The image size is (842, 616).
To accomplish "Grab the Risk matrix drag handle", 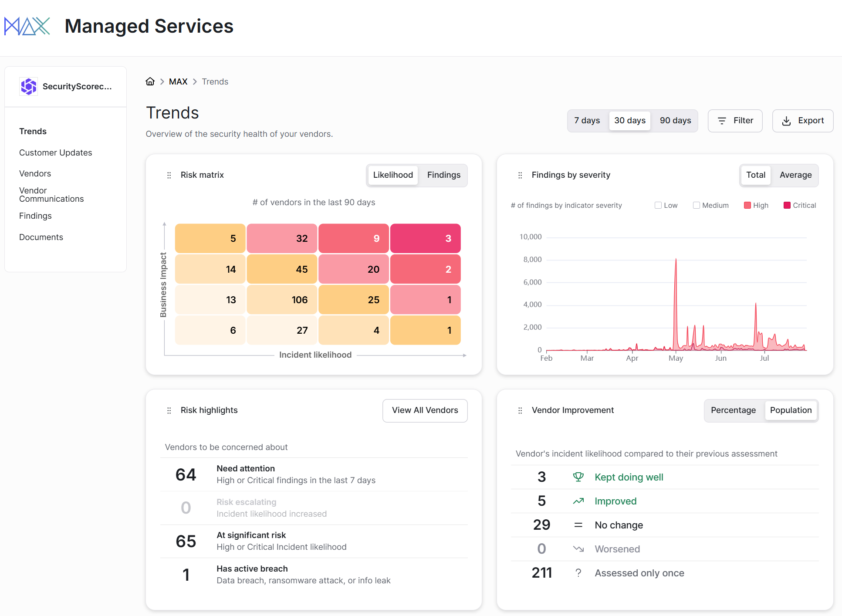I will [x=169, y=175].
